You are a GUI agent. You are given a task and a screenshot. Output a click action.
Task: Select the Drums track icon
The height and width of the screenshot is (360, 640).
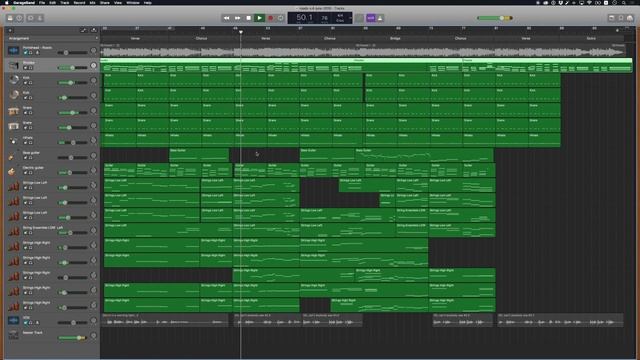tap(13, 65)
